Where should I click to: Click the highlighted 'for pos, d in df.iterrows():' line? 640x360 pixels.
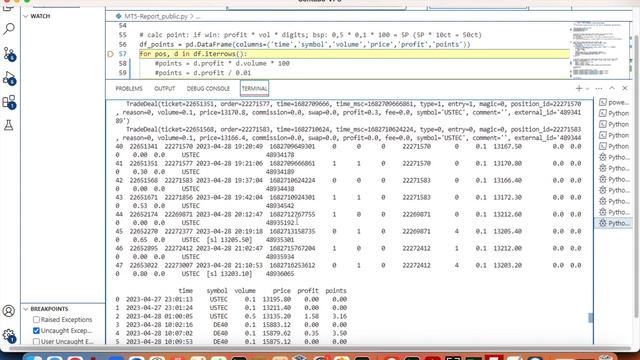354,54
